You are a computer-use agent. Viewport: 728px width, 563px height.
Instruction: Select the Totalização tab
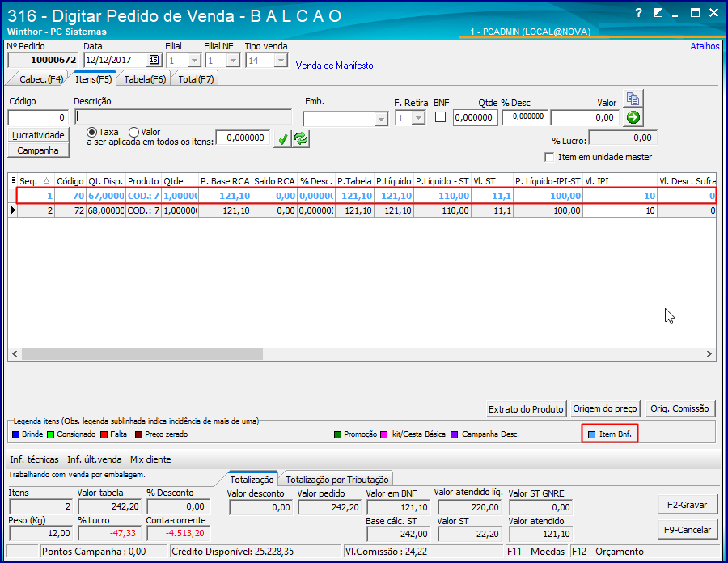[252, 480]
